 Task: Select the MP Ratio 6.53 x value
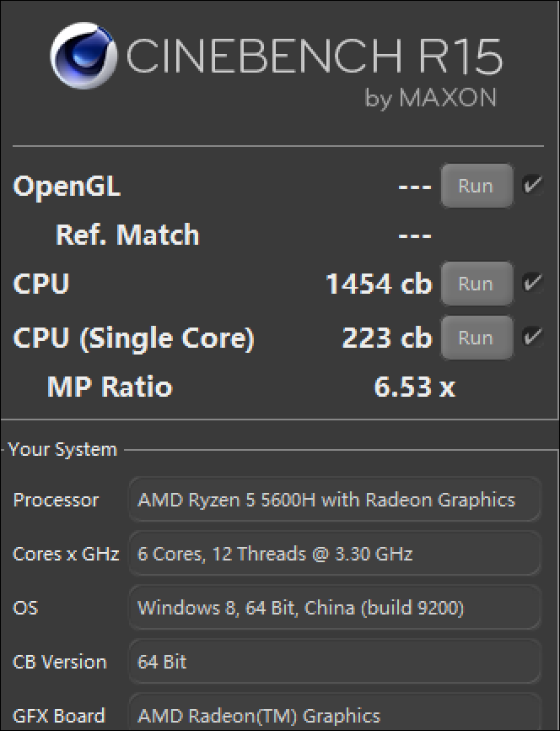coord(414,387)
